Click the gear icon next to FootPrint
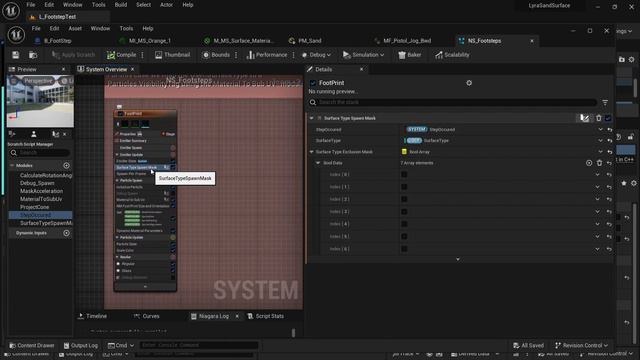 pos(469,83)
